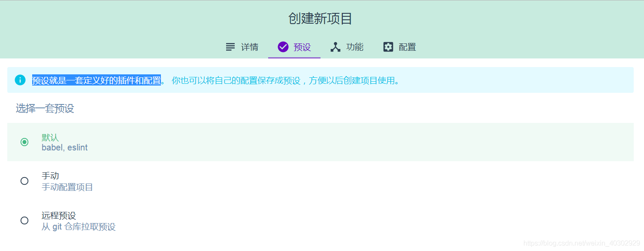This screenshot has height=251, width=644.
Task: Click the blue info icon in the tip banner
Action: 20,80
